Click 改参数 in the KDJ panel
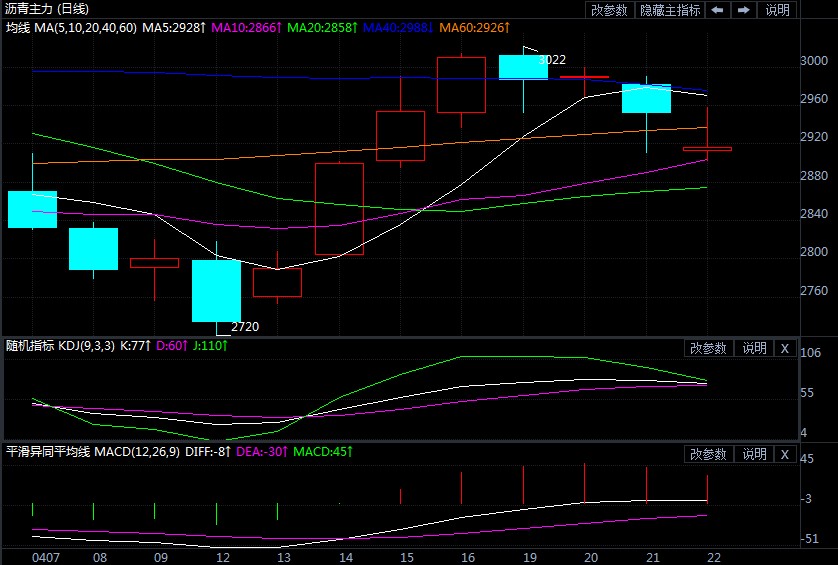The height and width of the screenshot is (565, 838). pos(708,348)
